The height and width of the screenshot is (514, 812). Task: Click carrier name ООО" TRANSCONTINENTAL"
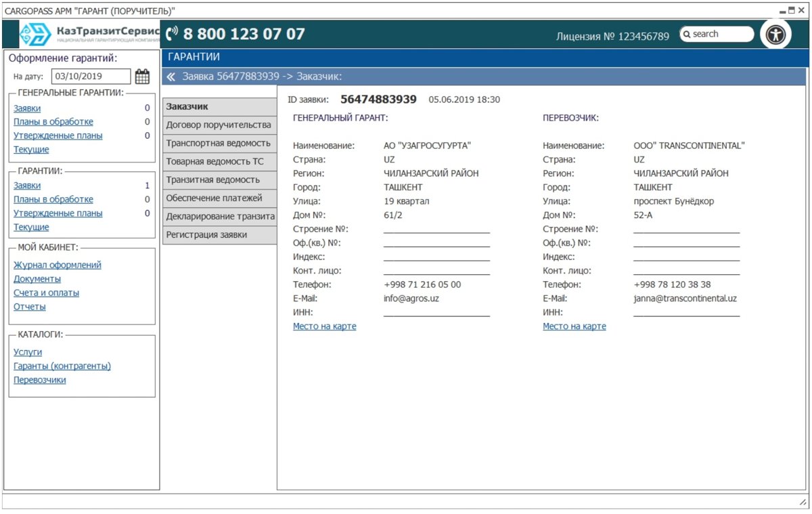coord(690,146)
